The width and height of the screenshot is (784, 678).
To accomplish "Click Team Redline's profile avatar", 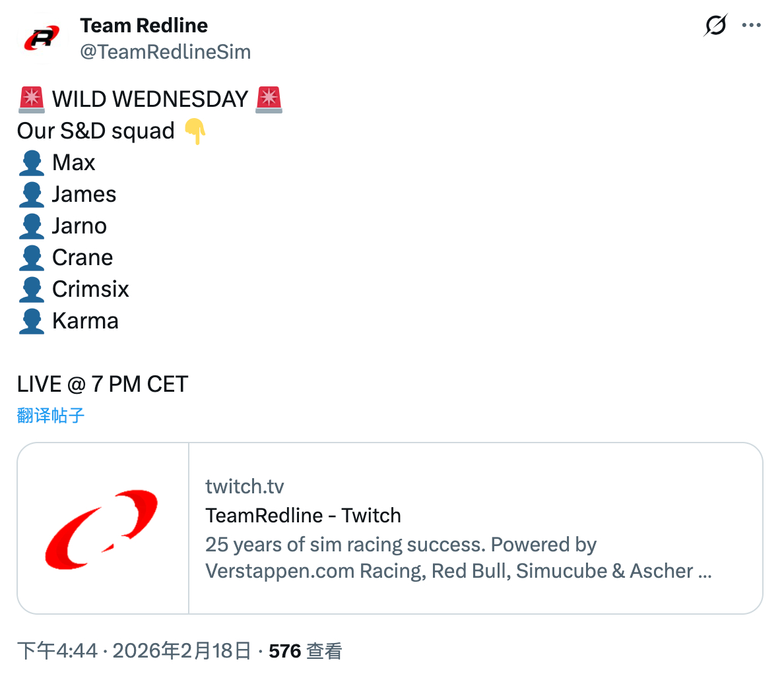I will pyautogui.click(x=42, y=38).
